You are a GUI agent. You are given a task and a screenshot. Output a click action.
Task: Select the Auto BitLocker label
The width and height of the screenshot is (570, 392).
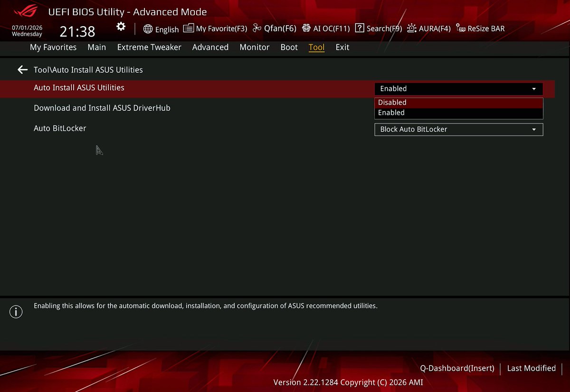pos(60,128)
